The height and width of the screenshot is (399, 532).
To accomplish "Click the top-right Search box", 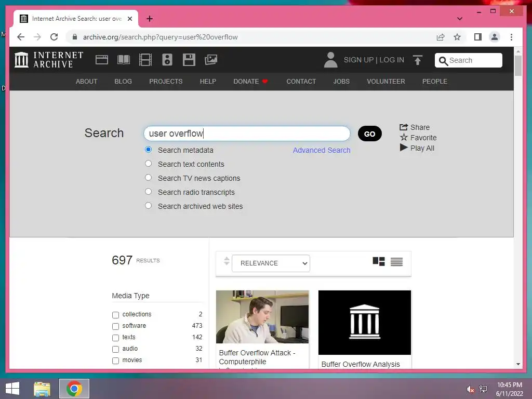I will (x=469, y=60).
